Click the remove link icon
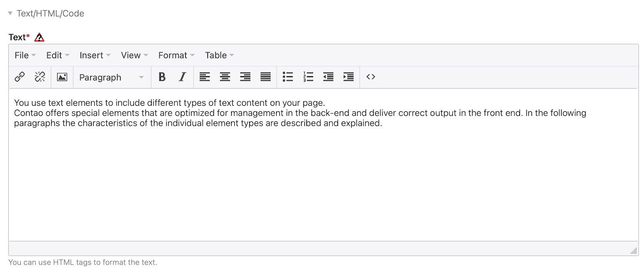This screenshot has height=270, width=644. click(40, 77)
